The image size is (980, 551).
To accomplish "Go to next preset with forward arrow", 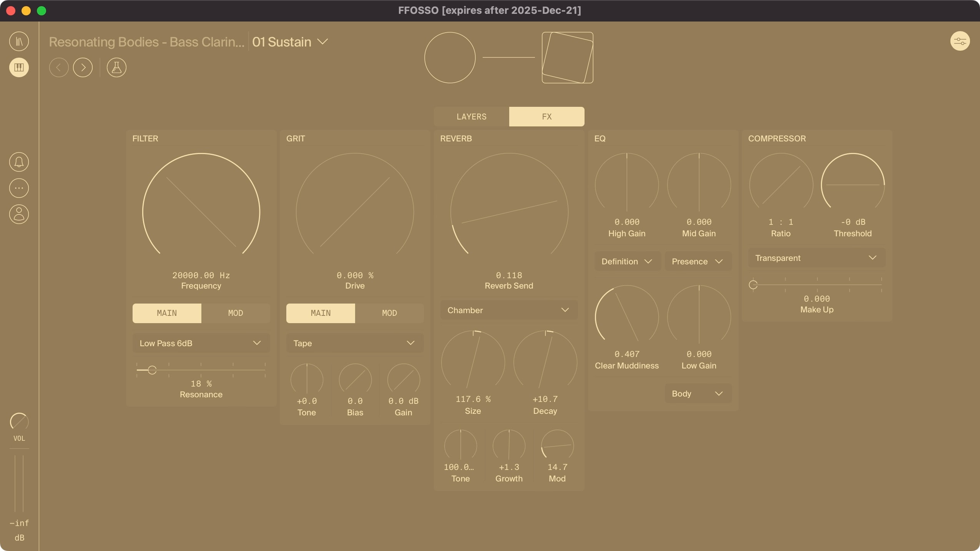I will [83, 68].
